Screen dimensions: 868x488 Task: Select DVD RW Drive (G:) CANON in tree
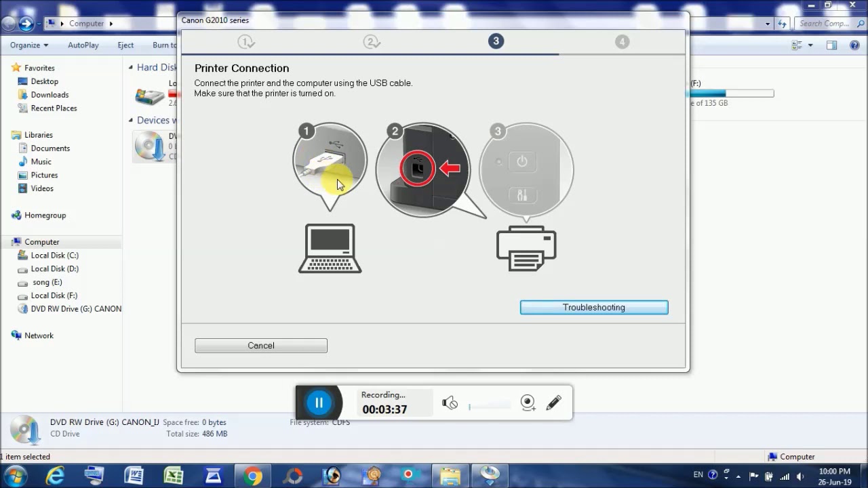[68, 309]
